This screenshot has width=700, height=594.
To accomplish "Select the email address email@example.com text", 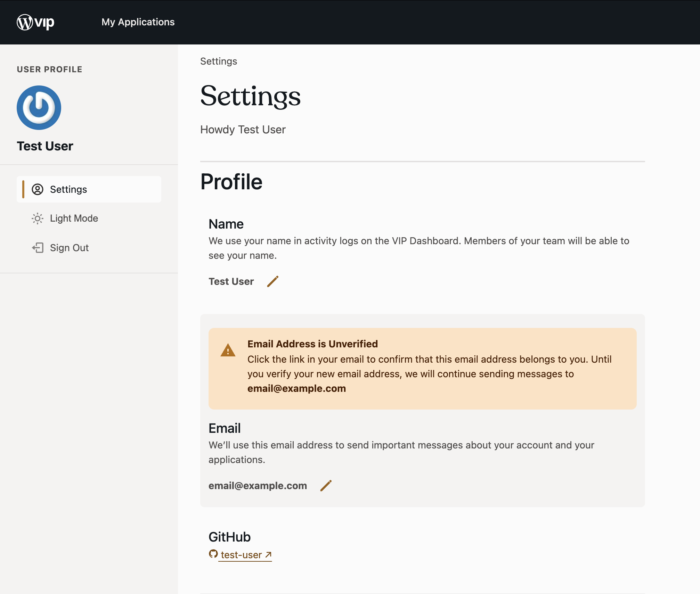I will 258,485.
